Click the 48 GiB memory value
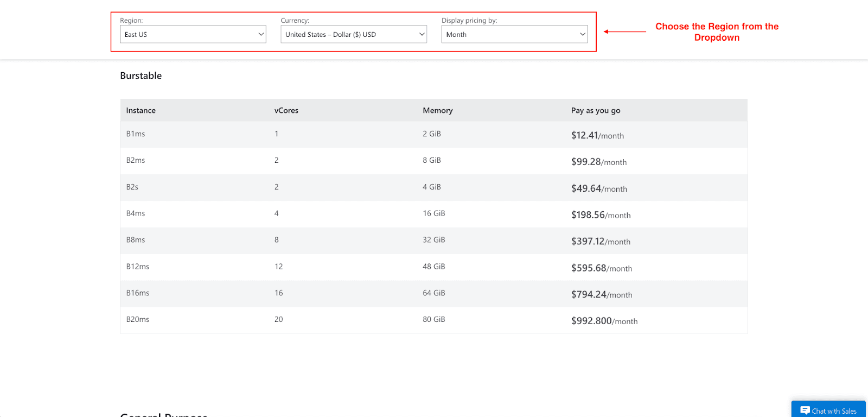This screenshot has width=868, height=417. pyautogui.click(x=434, y=266)
